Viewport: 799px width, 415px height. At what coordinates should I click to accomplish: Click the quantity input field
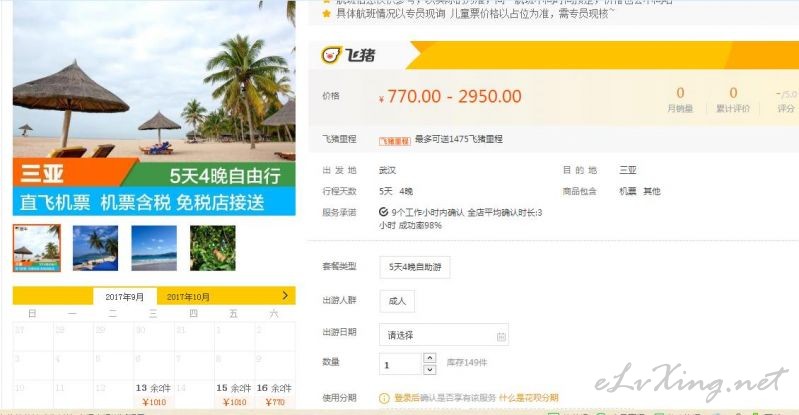pyautogui.click(x=401, y=364)
